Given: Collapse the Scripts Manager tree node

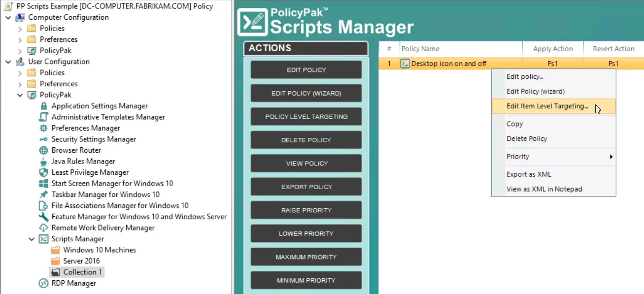Looking at the screenshot, I should coord(32,239).
